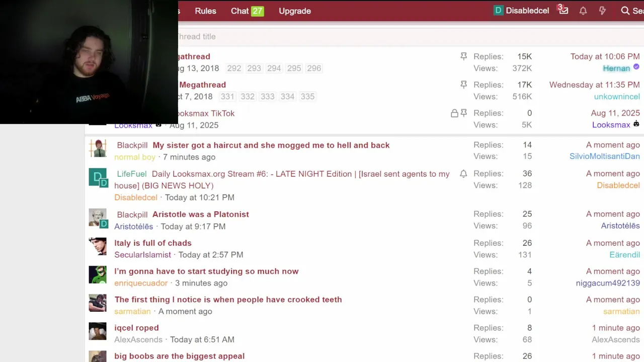Go to page 334 of second Megathread
The width and height of the screenshot is (644, 362).
click(x=287, y=97)
